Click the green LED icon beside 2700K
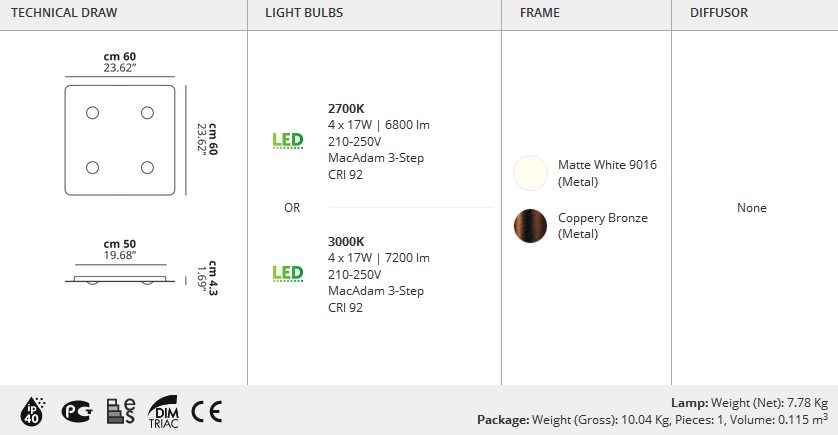This screenshot has height=435, width=838. (x=288, y=141)
